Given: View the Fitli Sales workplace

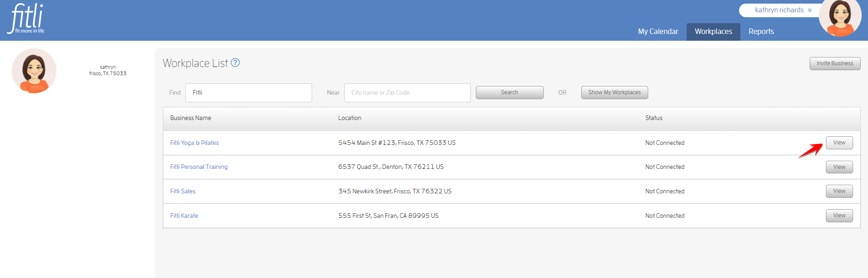Looking at the screenshot, I should 840,191.
